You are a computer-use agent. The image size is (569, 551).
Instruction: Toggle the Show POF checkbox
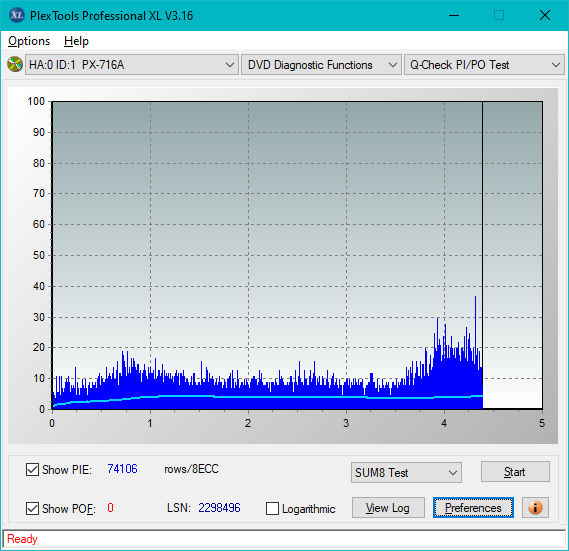click(32, 508)
